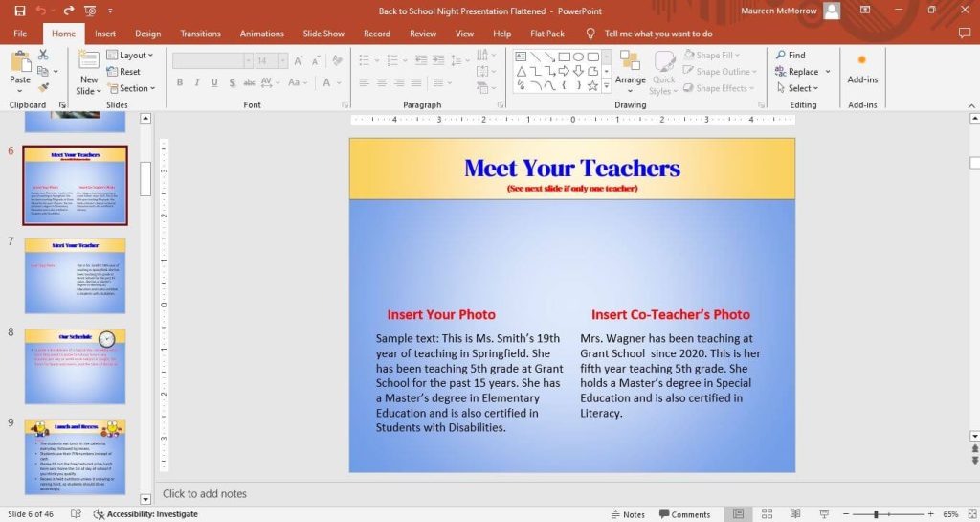Click the Reset slide button

coord(124,72)
